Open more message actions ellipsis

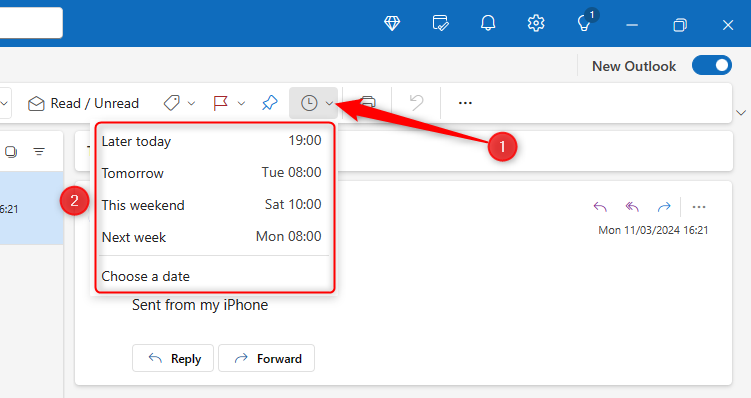(x=699, y=207)
